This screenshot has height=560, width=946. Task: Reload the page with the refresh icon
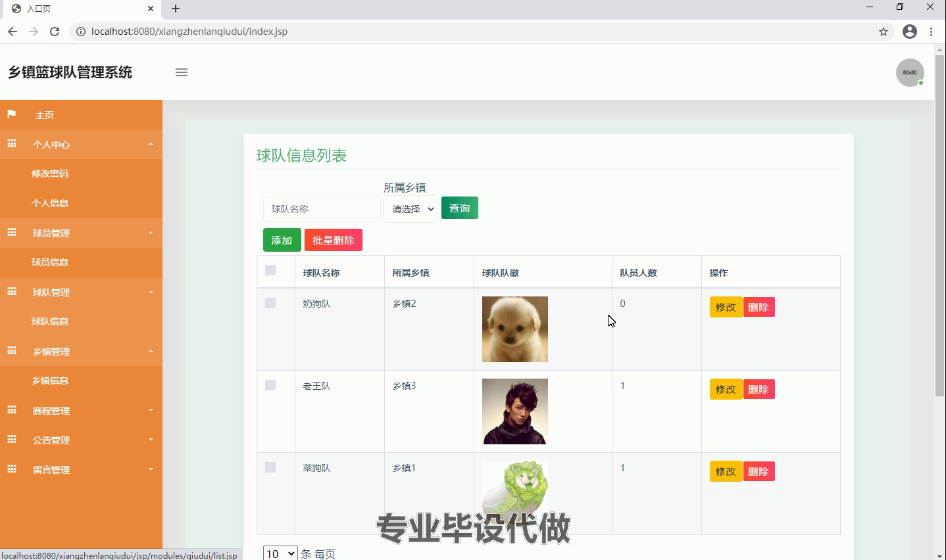(55, 32)
